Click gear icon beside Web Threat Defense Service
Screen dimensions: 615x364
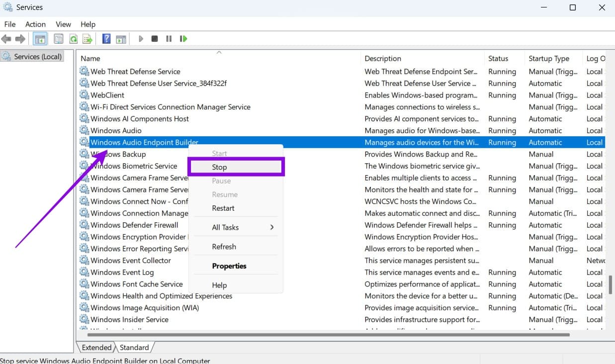(x=84, y=72)
